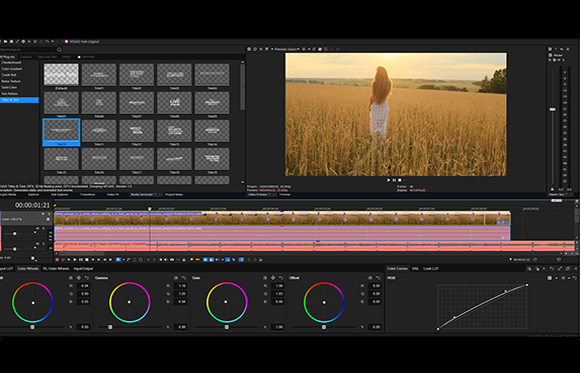Click the open project icon in main toolbar

tap(6, 41)
